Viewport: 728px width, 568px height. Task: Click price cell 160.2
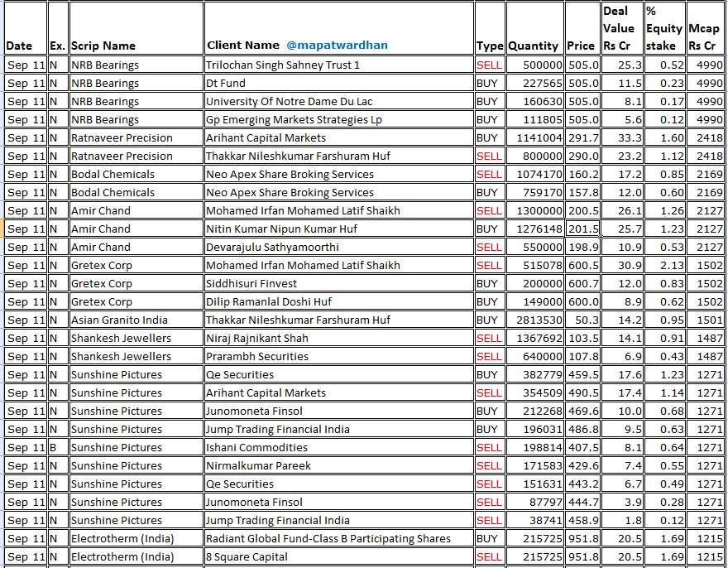pos(582,174)
